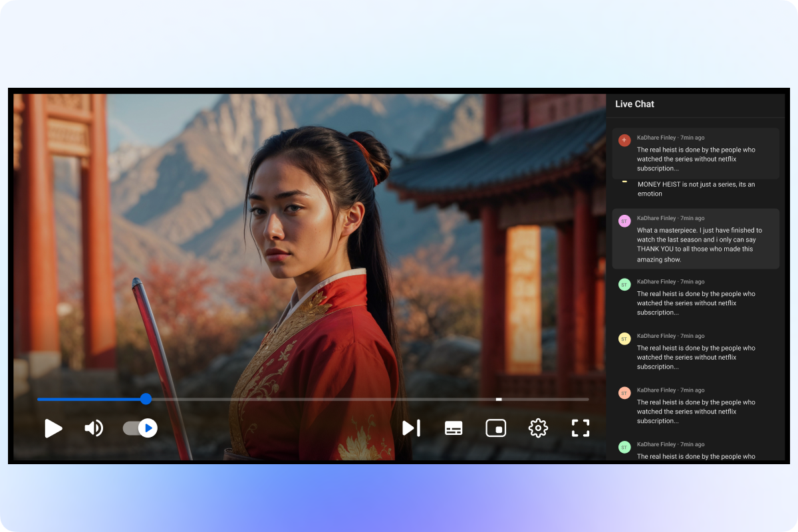
Task: Open KaDhare Finley name beside pink avatar
Action: click(x=656, y=218)
